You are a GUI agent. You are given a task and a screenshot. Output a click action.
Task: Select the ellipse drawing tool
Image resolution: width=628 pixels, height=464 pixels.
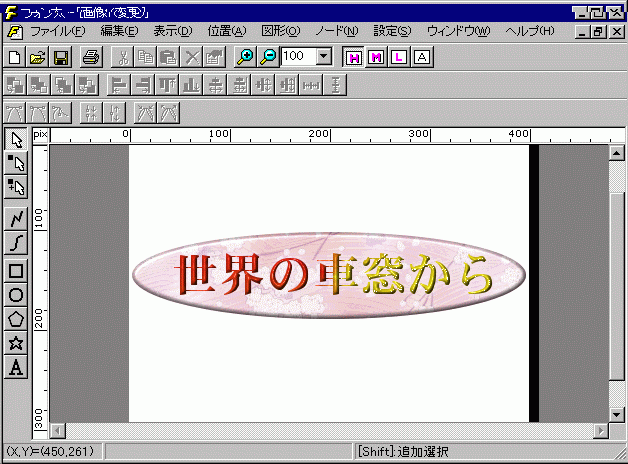tap(16, 295)
